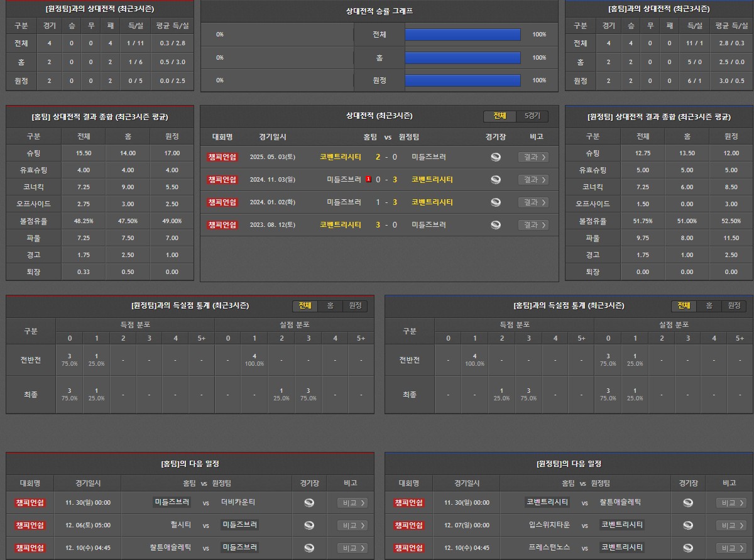Click stadium icon for 미들즈브러 vs 더비카운티

pyautogui.click(x=309, y=503)
